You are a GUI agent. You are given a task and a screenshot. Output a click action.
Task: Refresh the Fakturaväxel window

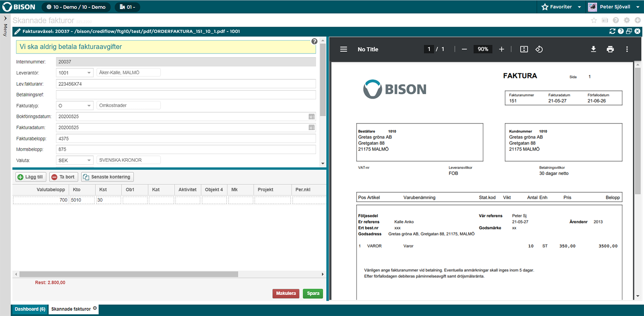tap(613, 31)
